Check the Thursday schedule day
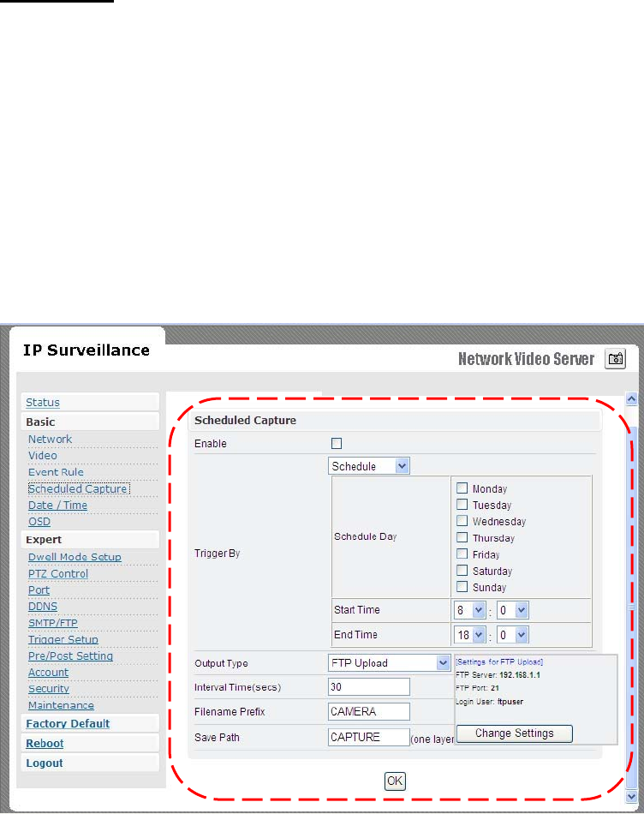This screenshot has width=644, height=814. click(x=462, y=537)
